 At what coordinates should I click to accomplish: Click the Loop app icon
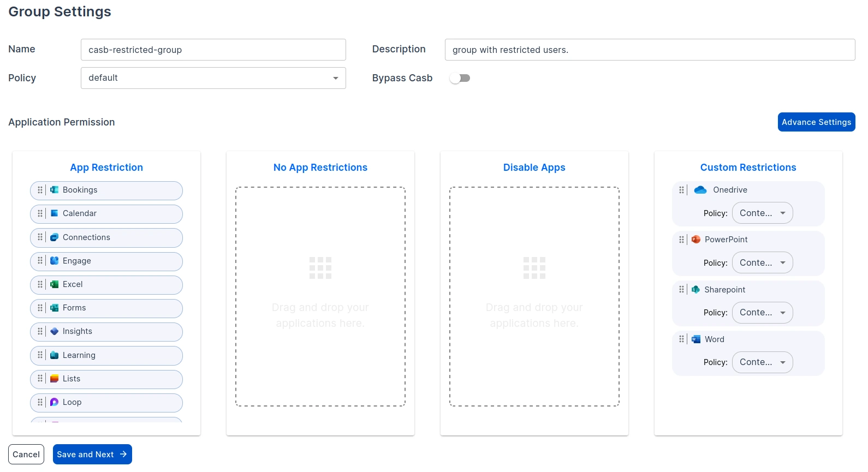[x=55, y=402]
